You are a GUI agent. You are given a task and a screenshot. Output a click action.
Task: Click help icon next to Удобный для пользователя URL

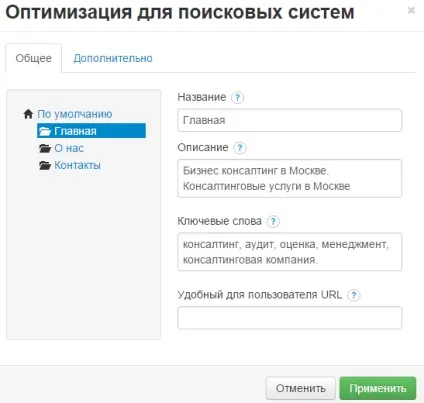pyautogui.click(x=354, y=295)
